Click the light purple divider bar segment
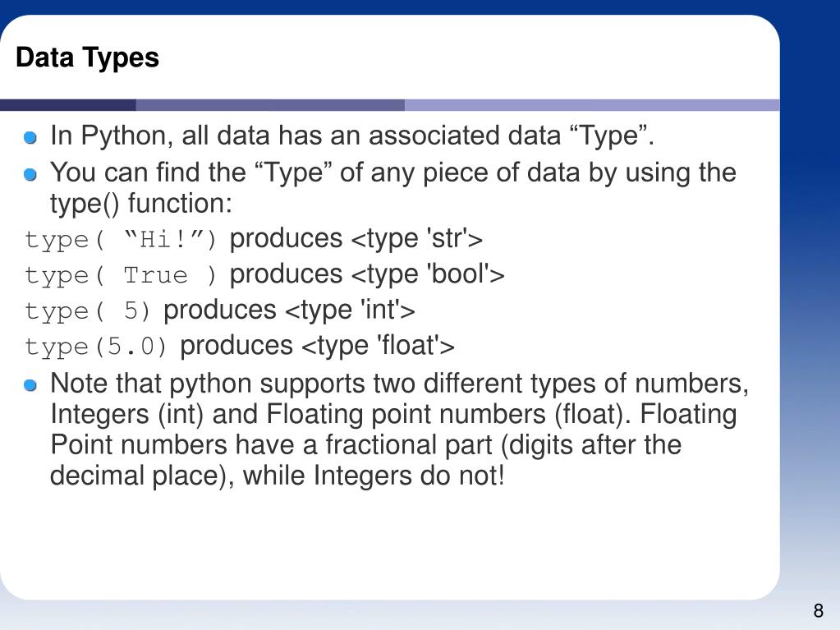The height and width of the screenshot is (630, 840). tap(592, 105)
